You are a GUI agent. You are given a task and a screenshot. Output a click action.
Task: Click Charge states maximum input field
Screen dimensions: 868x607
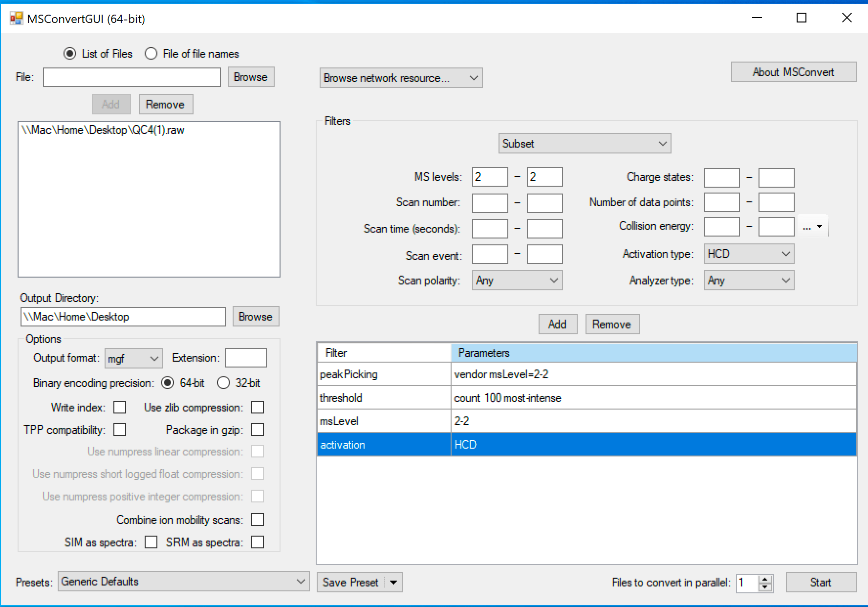point(777,178)
